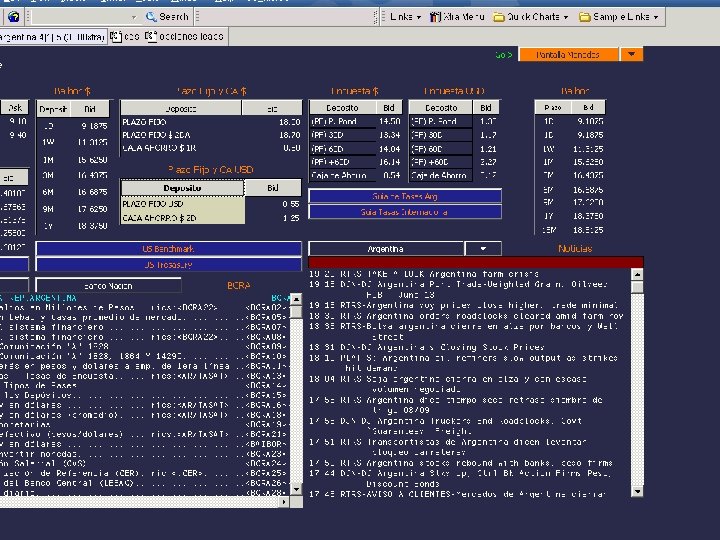Image resolution: width=720 pixels, height=540 pixels.
Task: Click the 18.3750 value in the right Baibor table
Action: 588,215
